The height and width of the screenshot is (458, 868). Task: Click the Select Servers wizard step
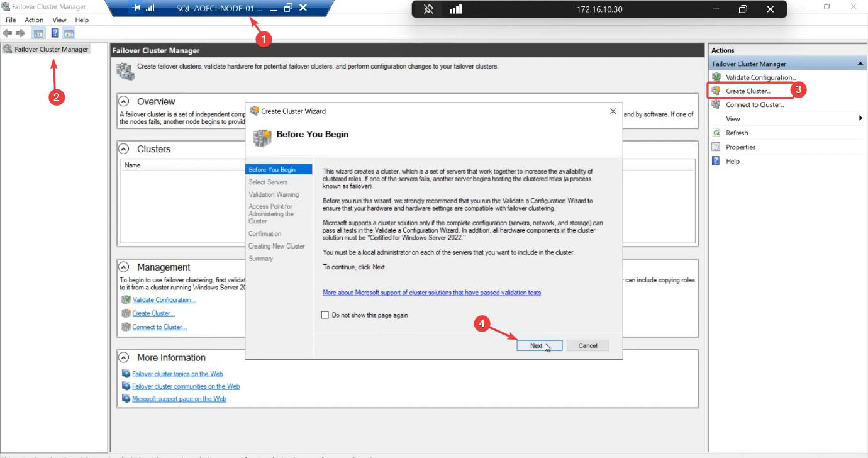click(x=268, y=182)
